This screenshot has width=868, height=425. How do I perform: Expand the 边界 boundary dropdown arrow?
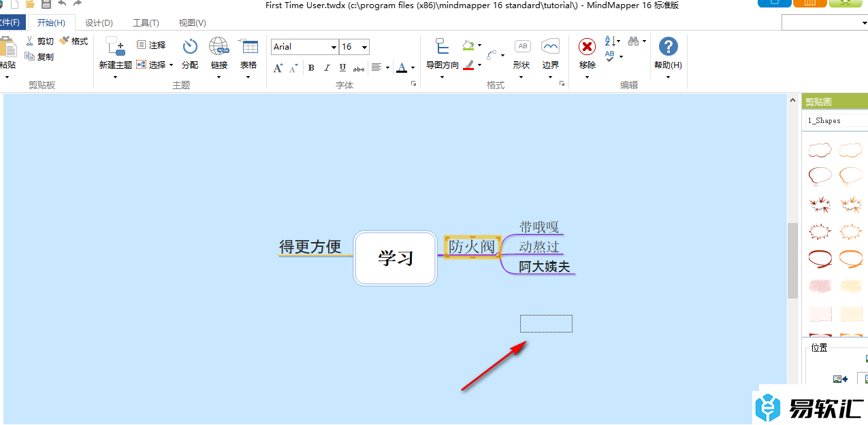point(550,77)
